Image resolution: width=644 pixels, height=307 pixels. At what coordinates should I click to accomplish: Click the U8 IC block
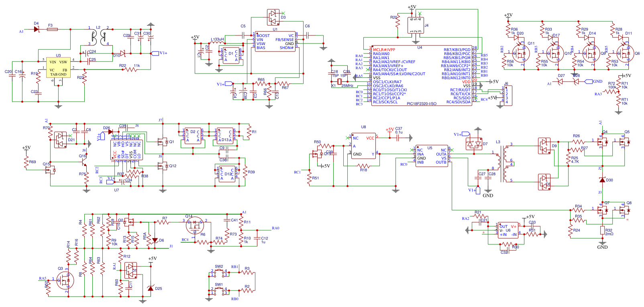click(363, 146)
